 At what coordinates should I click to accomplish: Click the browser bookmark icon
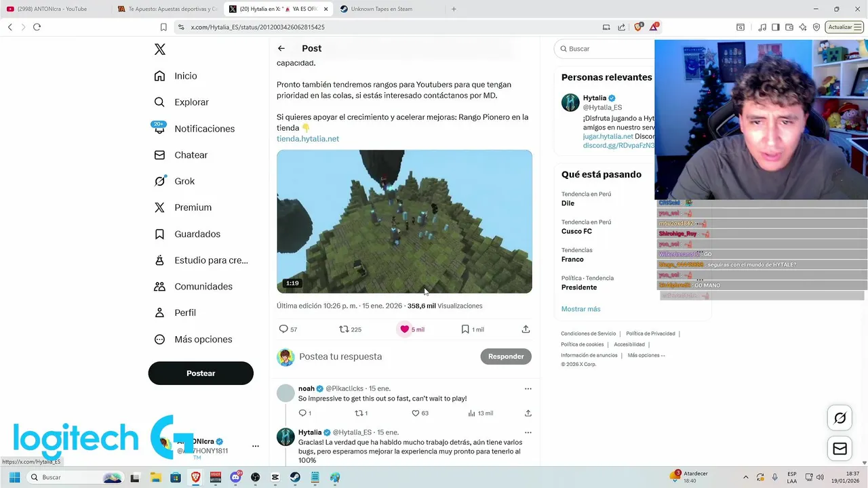pos(163,27)
